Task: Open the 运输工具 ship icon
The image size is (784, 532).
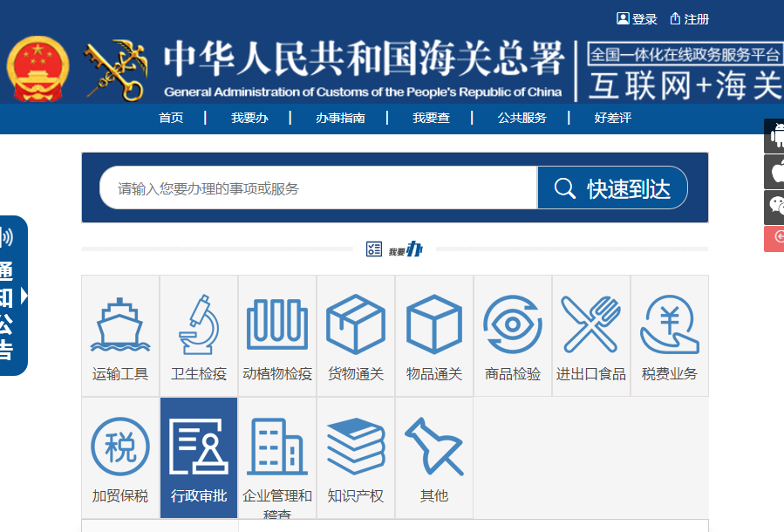Action: 120,324
